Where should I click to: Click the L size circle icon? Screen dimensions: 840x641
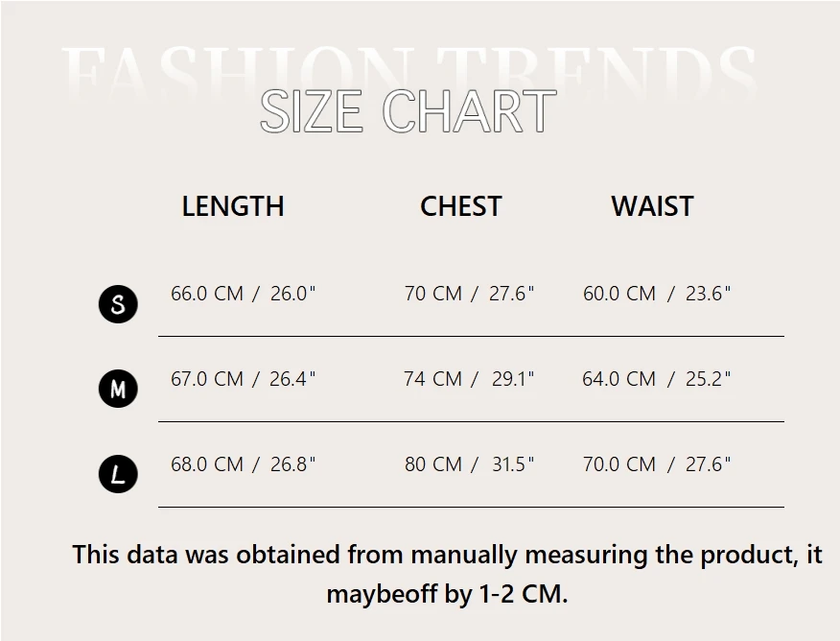coord(118,474)
